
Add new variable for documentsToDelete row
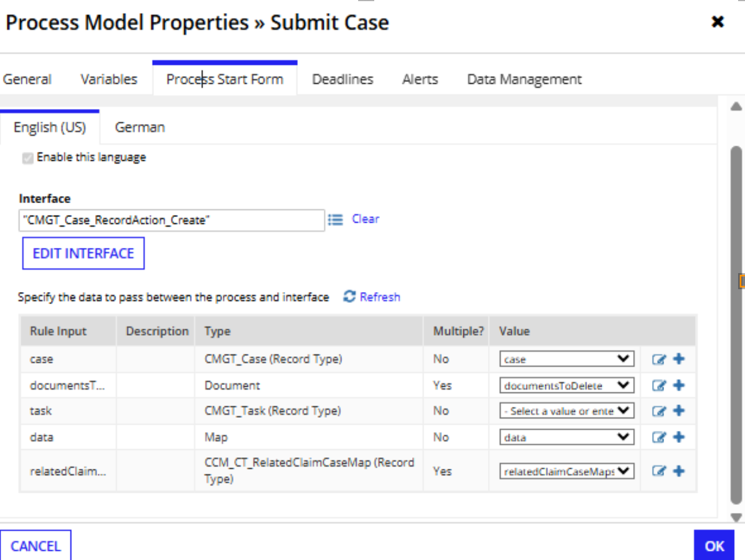679,385
